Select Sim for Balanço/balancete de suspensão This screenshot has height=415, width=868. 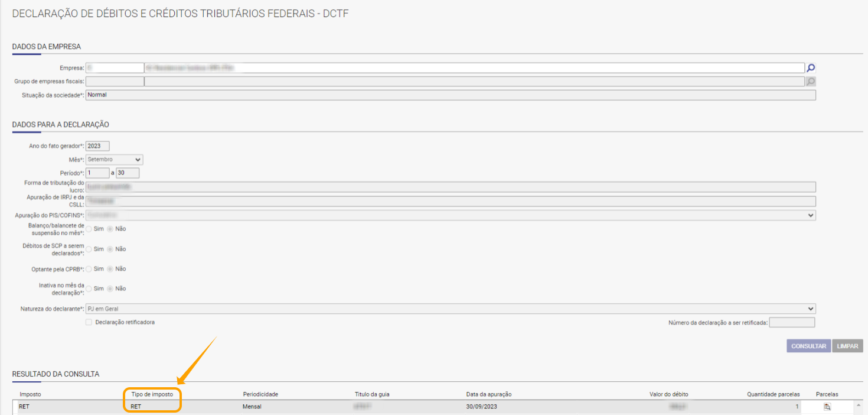coord(89,229)
